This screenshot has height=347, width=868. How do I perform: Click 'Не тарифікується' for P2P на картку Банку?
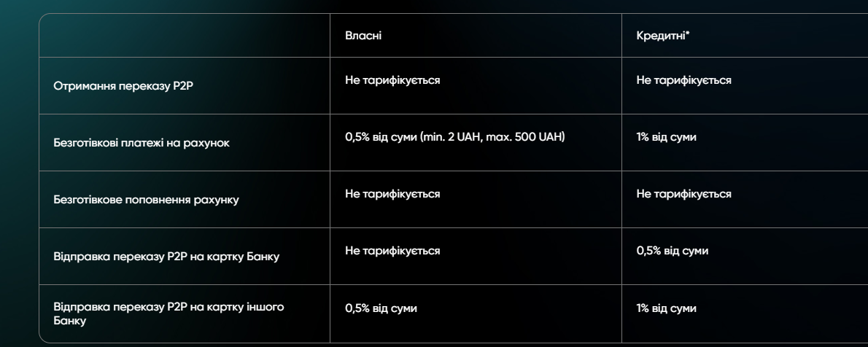[x=392, y=251]
